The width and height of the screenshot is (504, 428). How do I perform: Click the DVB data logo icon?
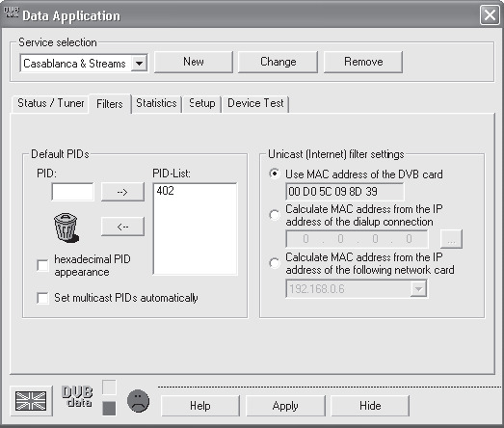77,396
